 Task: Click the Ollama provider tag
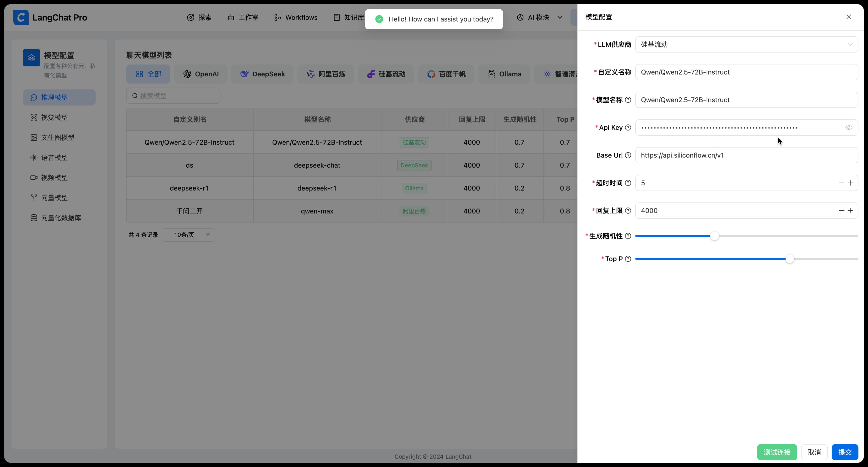tap(414, 188)
